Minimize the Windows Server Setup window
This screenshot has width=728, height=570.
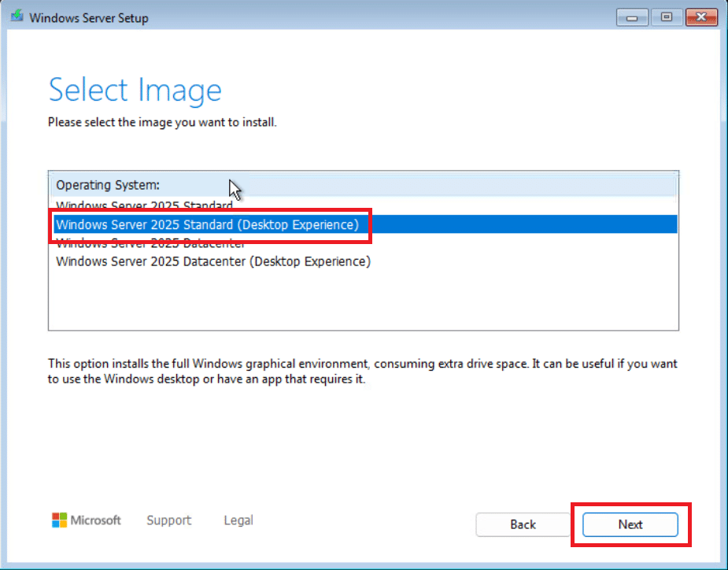(x=632, y=17)
